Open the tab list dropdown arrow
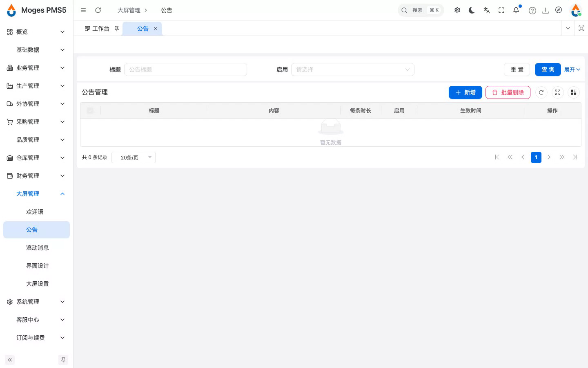The height and width of the screenshot is (368, 588). (568, 28)
